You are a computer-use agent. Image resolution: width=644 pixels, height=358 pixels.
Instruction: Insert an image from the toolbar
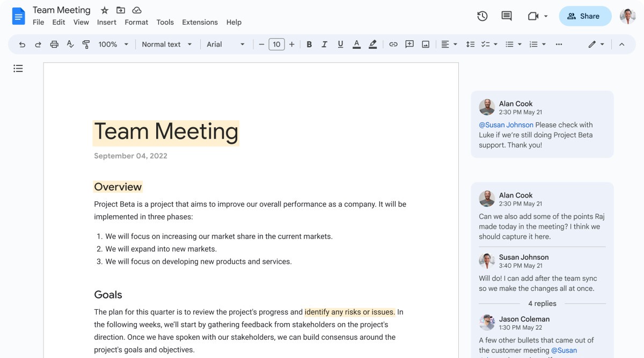(x=425, y=44)
